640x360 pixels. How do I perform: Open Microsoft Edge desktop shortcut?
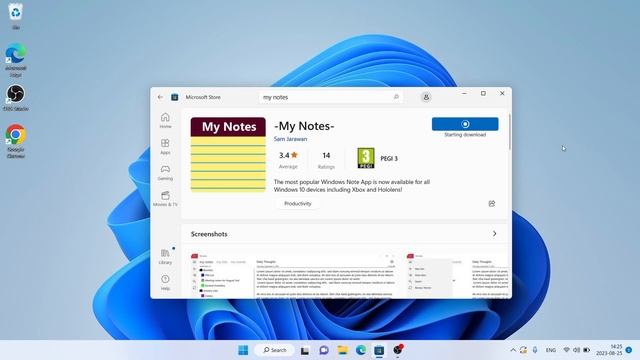coord(16,60)
